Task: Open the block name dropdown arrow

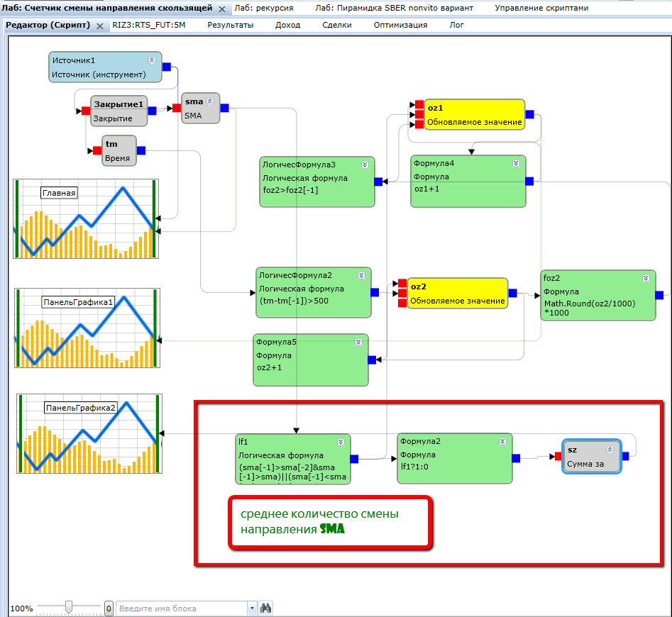Action: click(252, 608)
